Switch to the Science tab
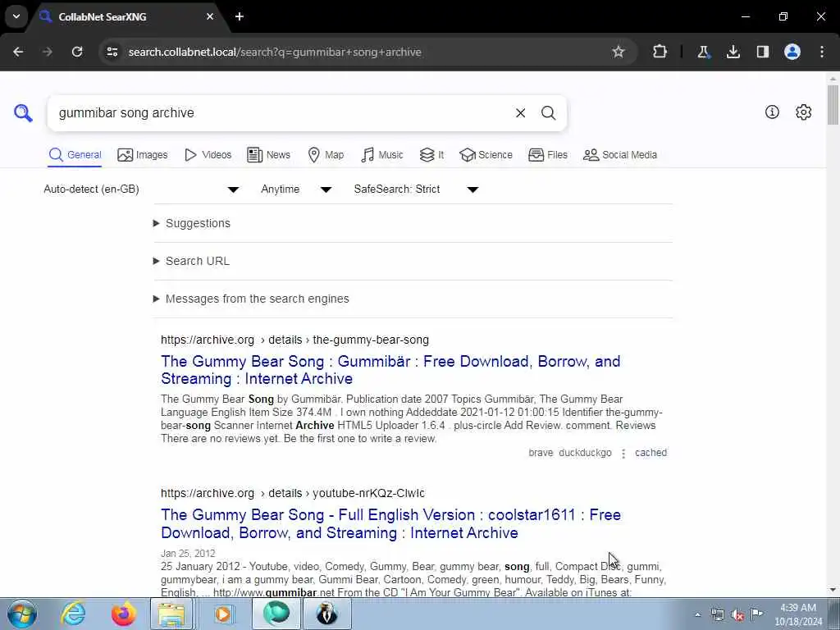 point(486,155)
